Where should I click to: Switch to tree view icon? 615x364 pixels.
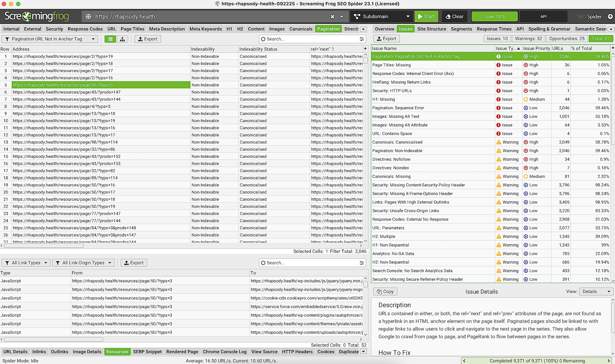[x=122, y=39]
